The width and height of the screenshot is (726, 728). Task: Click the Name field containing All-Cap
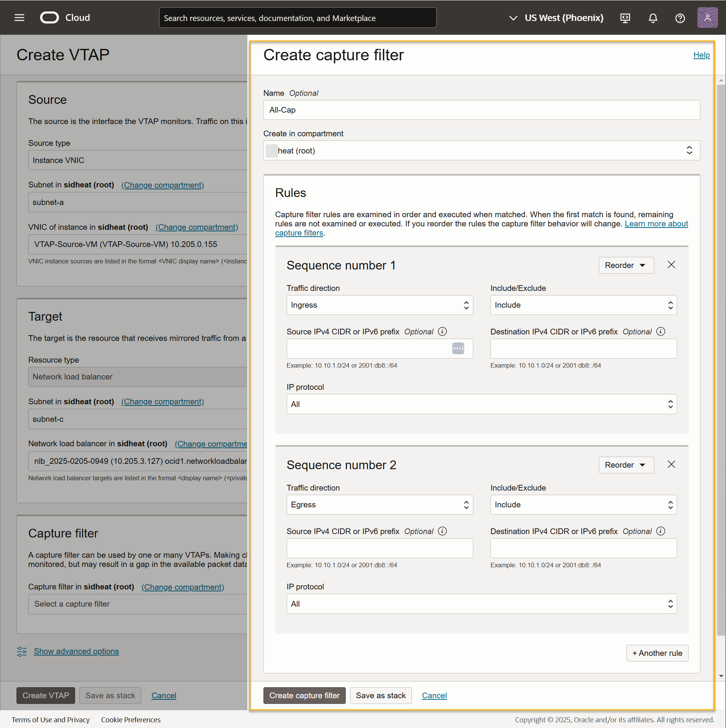coord(481,110)
